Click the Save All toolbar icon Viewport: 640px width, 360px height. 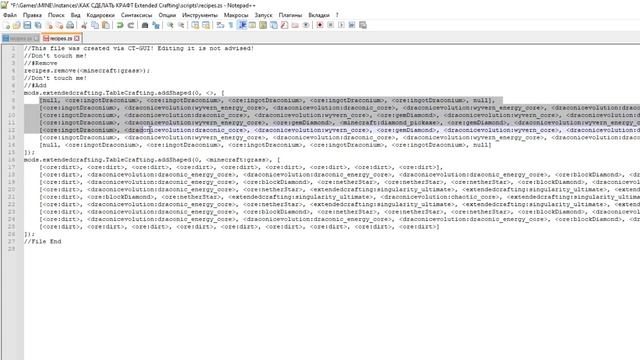tap(38, 25)
